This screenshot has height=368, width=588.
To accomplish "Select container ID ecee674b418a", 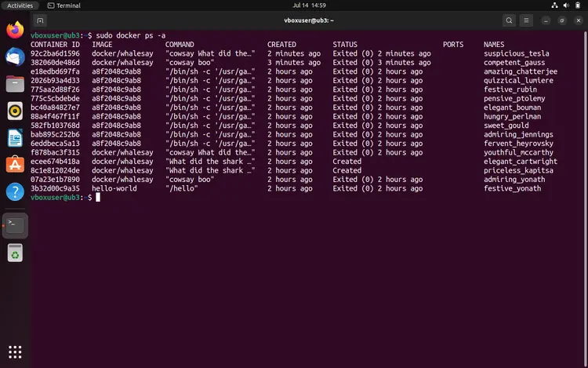I will coord(55,162).
